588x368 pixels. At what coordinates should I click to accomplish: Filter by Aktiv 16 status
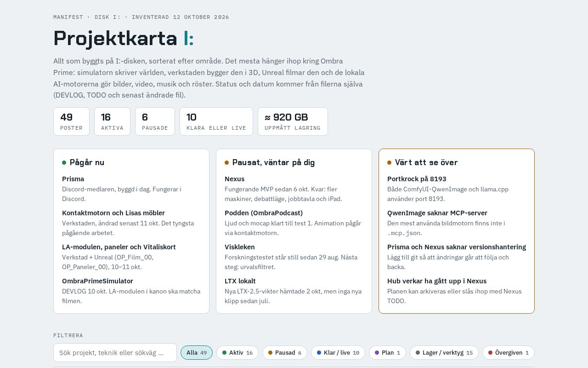coord(237,353)
